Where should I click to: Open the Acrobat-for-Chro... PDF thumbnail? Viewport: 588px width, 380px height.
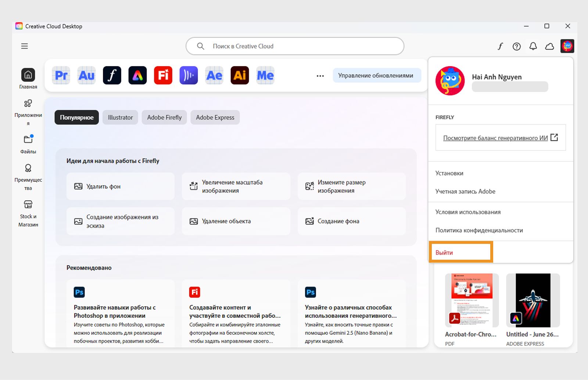pos(472,301)
